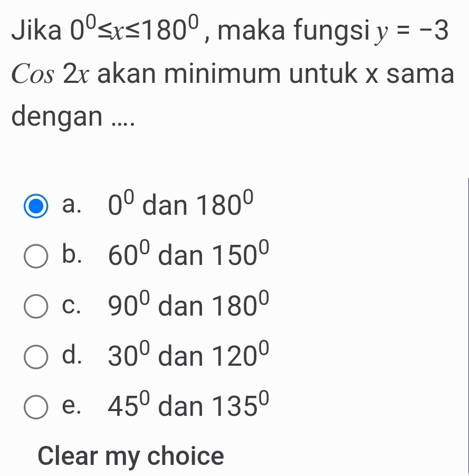The image size is (469, 476).
Task: Click the label letter d
Action: [72, 356]
